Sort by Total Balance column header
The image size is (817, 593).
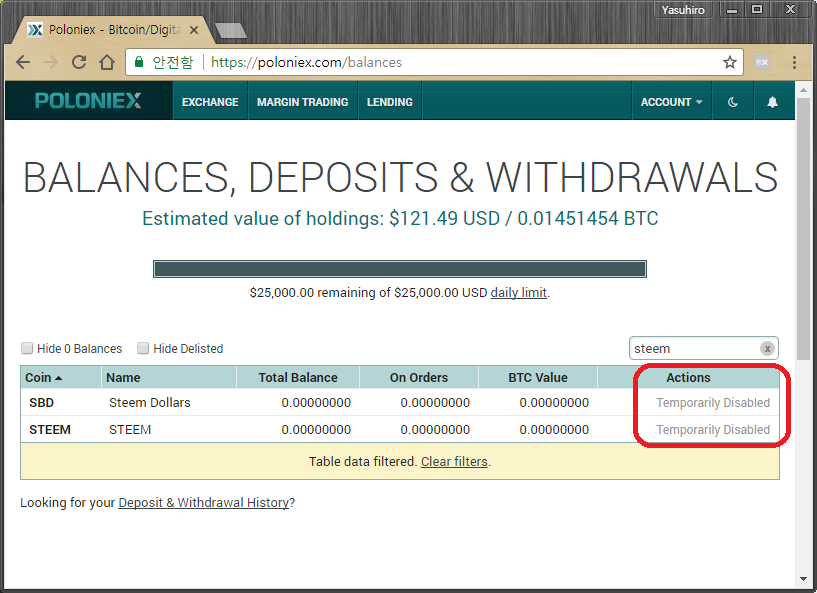click(x=298, y=377)
